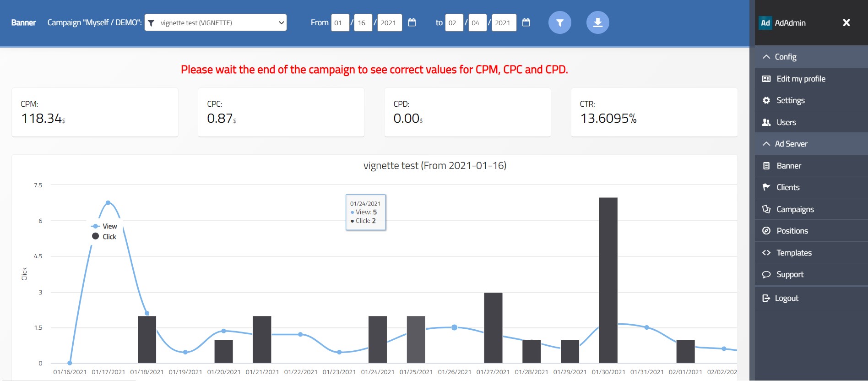
Task: Open the To date calendar picker icon
Action: click(526, 22)
